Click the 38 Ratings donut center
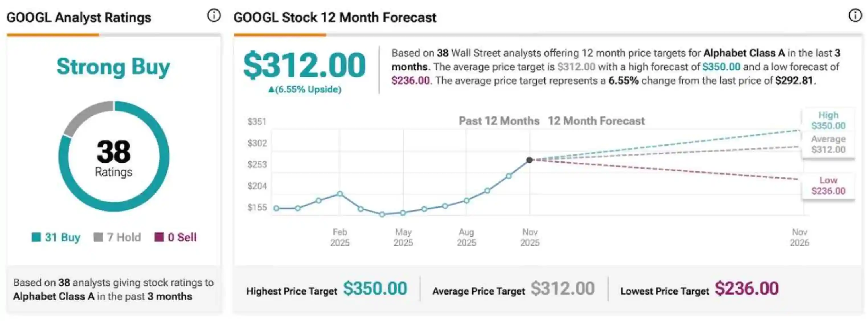 [114, 157]
